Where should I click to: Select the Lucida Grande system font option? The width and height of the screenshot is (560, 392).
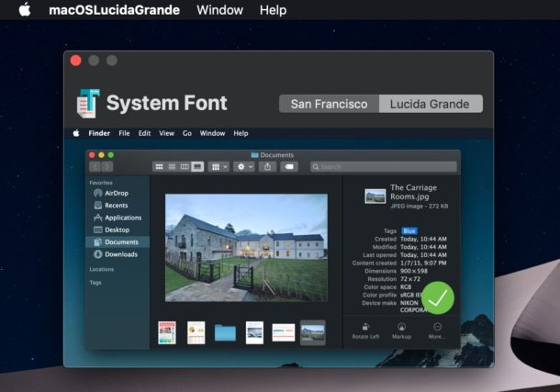coord(431,104)
